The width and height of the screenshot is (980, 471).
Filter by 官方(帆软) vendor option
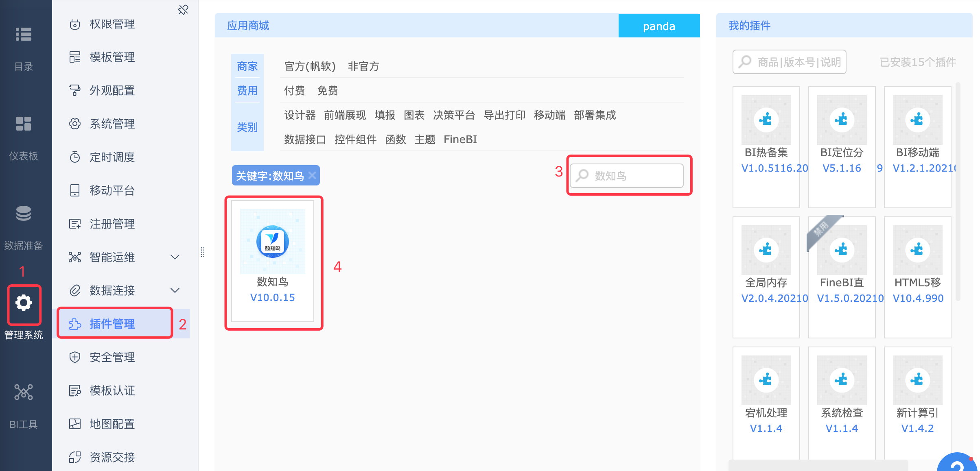point(310,66)
